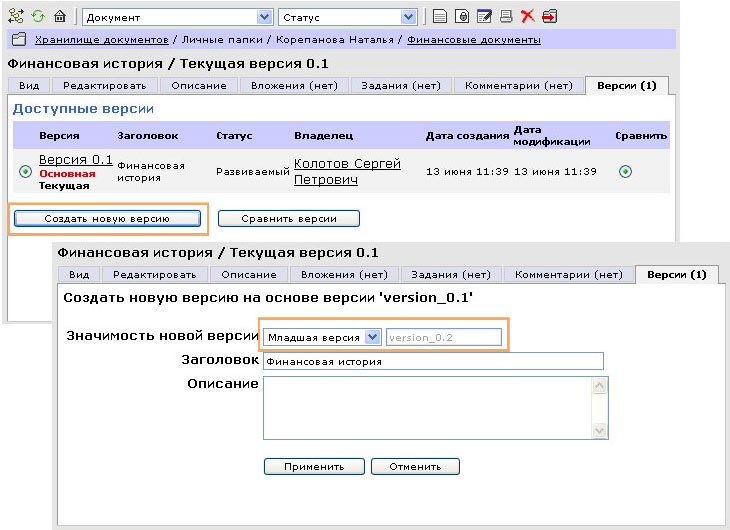730x530 pixels.
Task: Click the Создать новую версию button
Action: 107,218
